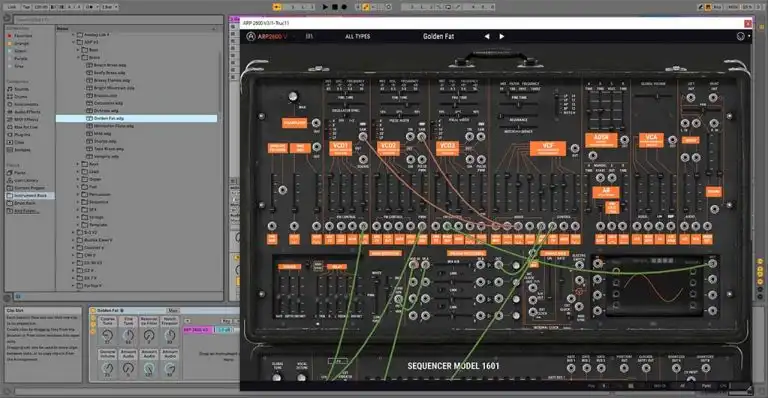
Task: Arm the transport Record button
Action: pyautogui.click(x=344, y=7)
